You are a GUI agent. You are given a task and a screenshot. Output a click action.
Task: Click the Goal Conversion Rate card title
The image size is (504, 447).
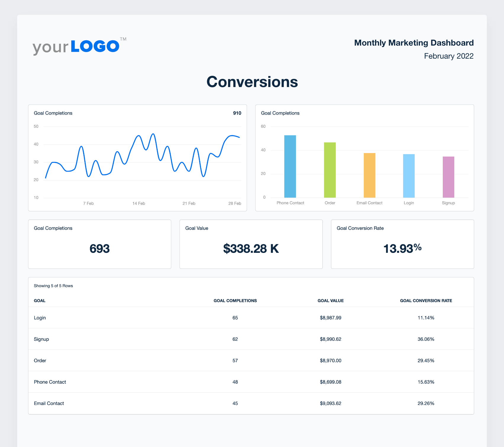[x=360, y=228]
